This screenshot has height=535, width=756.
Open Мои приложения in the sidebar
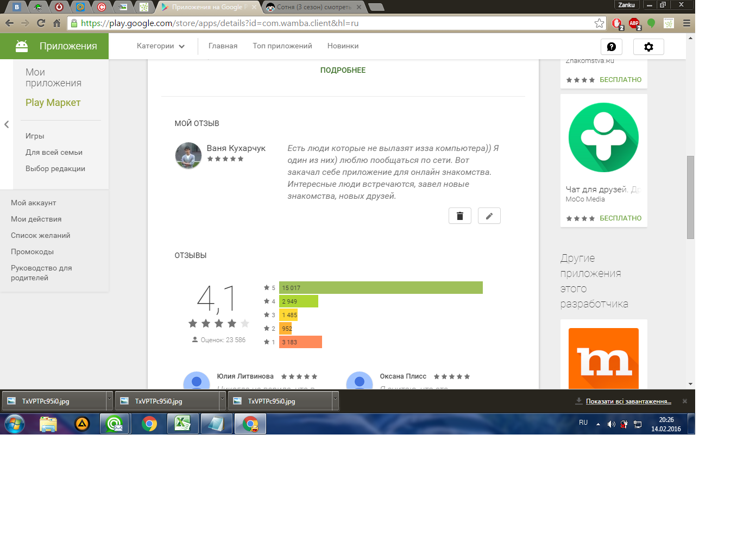(x=53, y=78)
